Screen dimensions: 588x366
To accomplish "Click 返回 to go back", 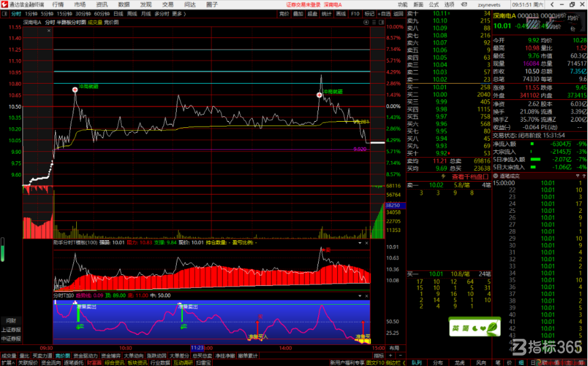I will pos(398,14).
